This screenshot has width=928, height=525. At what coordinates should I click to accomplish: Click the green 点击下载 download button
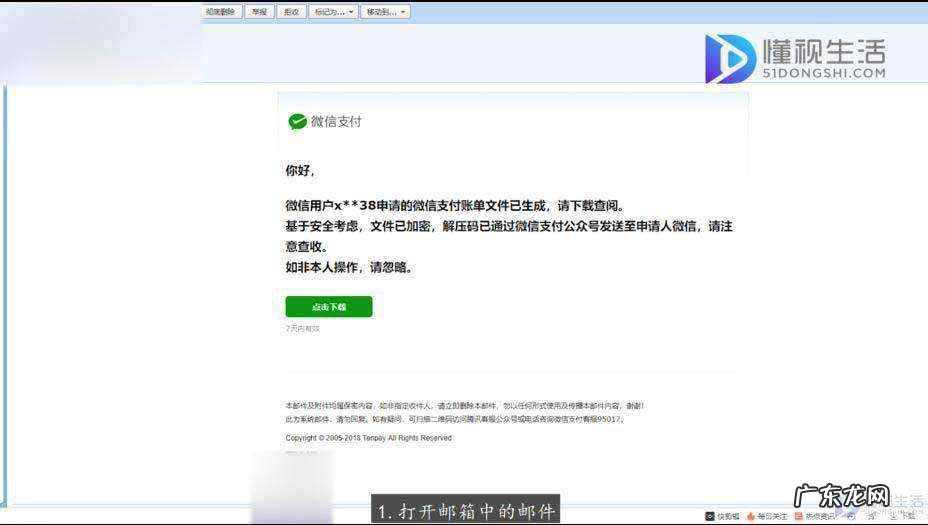[329, 307]
